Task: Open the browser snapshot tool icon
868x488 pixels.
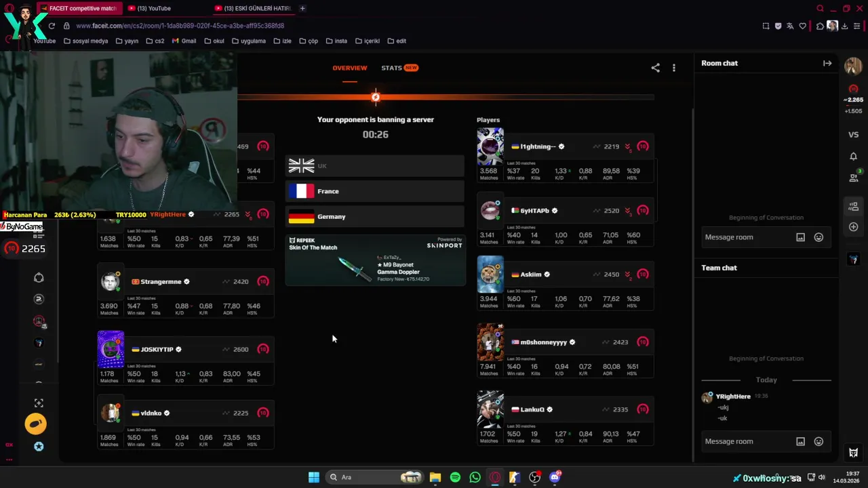Action: coord(766,26)
